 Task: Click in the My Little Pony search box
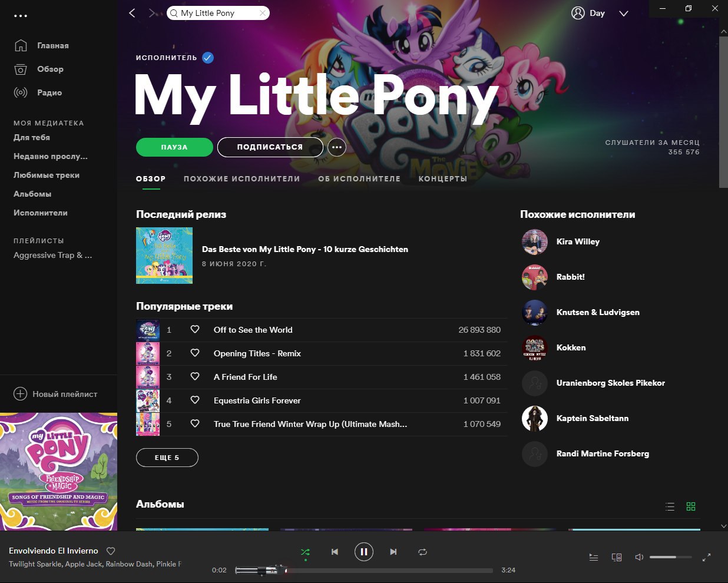click(219, 13)
